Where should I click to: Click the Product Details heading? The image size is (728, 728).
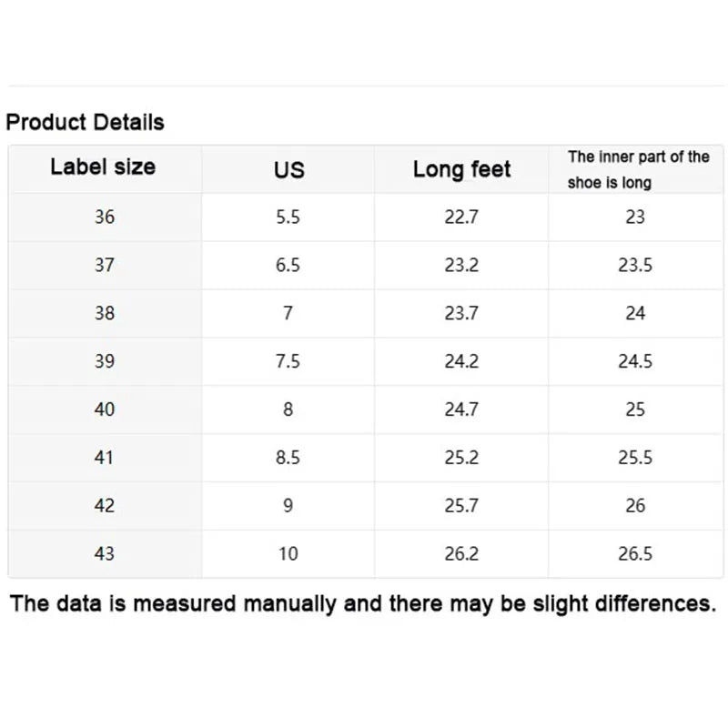tap(85, 122)
